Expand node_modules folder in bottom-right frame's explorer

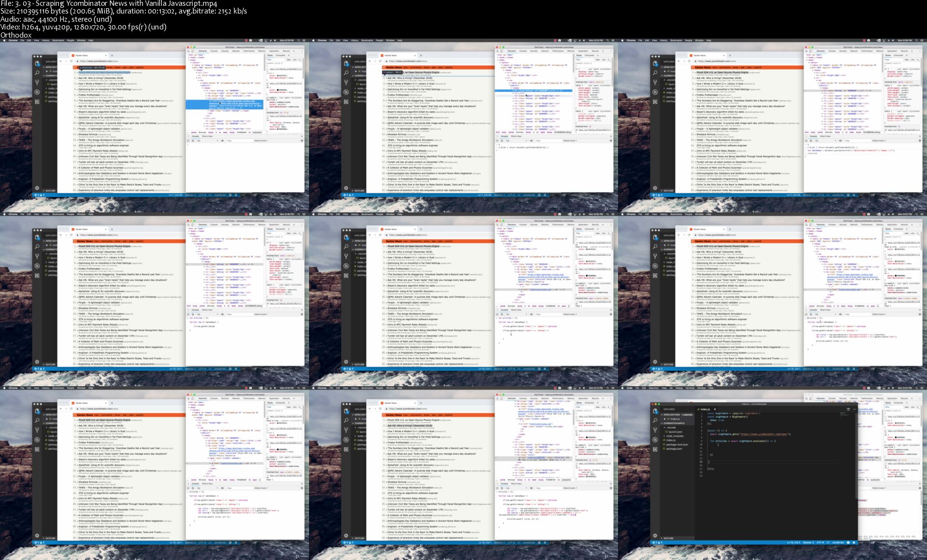pos(674,436)
